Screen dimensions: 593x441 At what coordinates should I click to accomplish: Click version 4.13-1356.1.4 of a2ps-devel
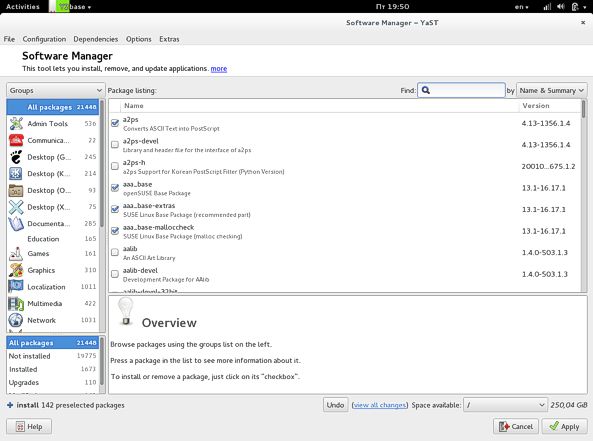(x=546, y=144)
